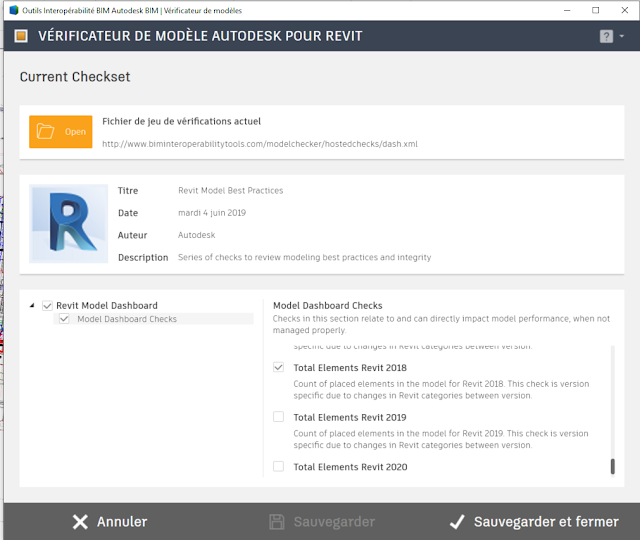Viewport: 640px width, 540px height.
Task: Click the Current Checkset heading
Action: pyautogui.click(x=75, y=77)
